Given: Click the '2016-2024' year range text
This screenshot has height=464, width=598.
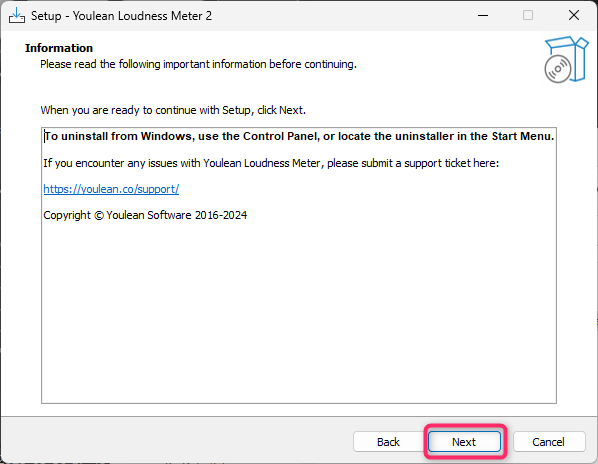Looking at the screenshot, I should 221,215.
